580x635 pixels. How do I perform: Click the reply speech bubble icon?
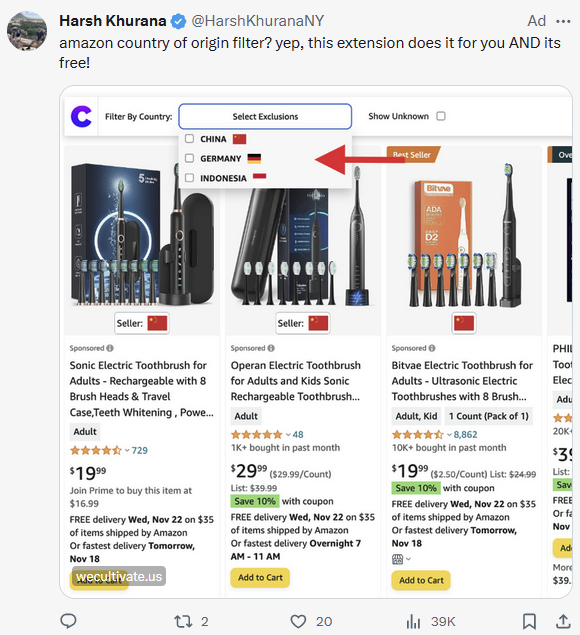(68, 620)
